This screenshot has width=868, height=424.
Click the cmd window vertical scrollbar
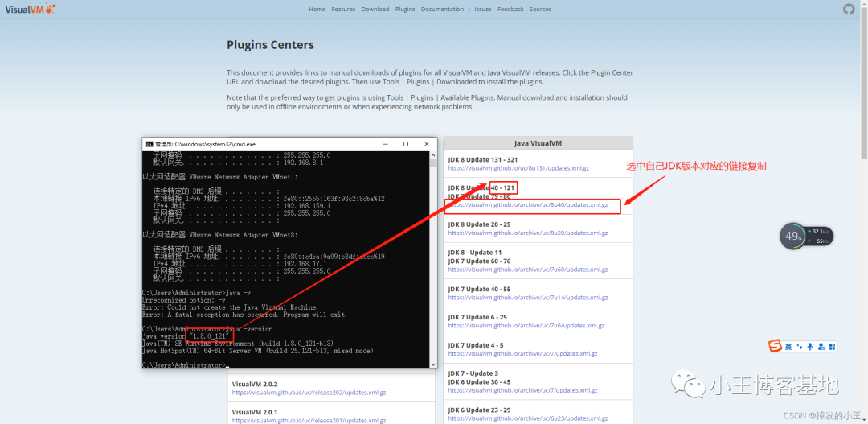coord(433,259)
